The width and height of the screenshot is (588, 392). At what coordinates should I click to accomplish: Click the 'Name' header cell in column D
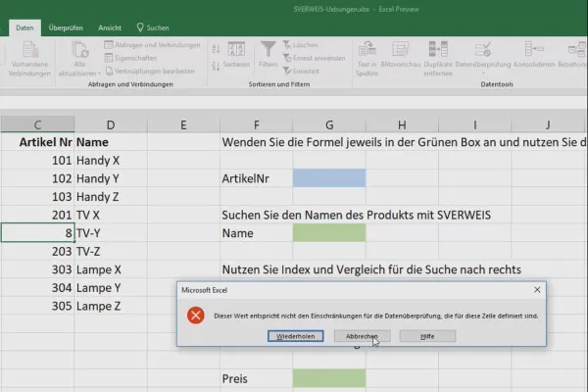click(x=111, y=142)
